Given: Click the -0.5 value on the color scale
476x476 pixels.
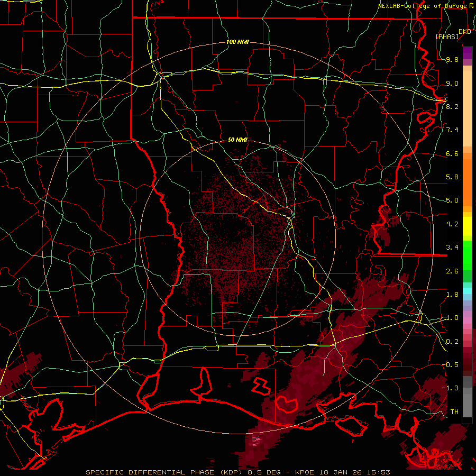Looking at the screenshot, I should click(451, 365).
